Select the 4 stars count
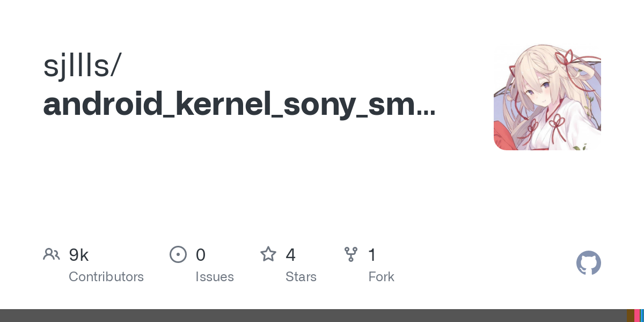 290,255
